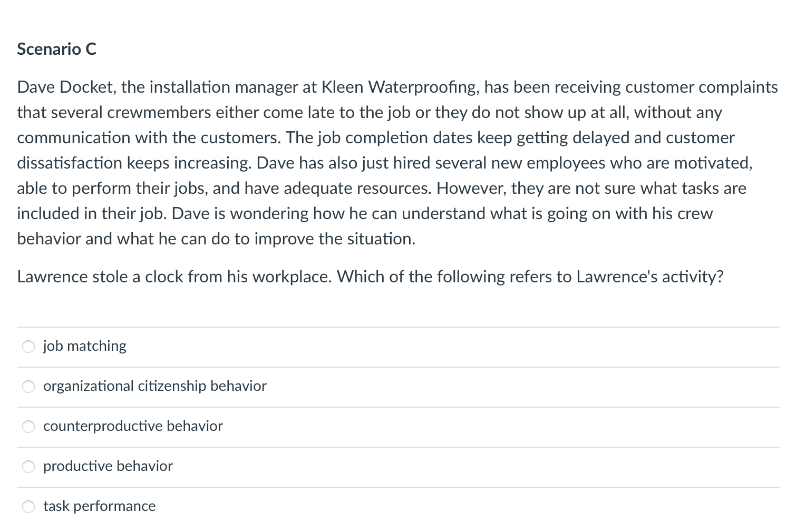Image resolution: width=796 pixels, height=532 pixels.
Task: Click the fourth answer choice row
Action: (211, 467)
